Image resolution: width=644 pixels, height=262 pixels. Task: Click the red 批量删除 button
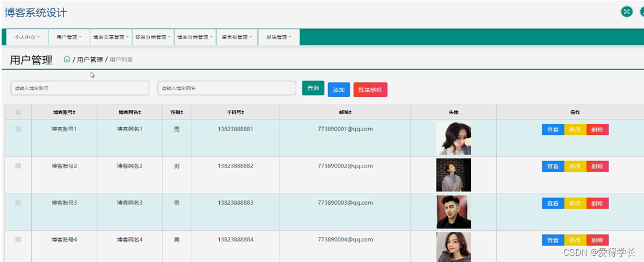click(371, 90)
